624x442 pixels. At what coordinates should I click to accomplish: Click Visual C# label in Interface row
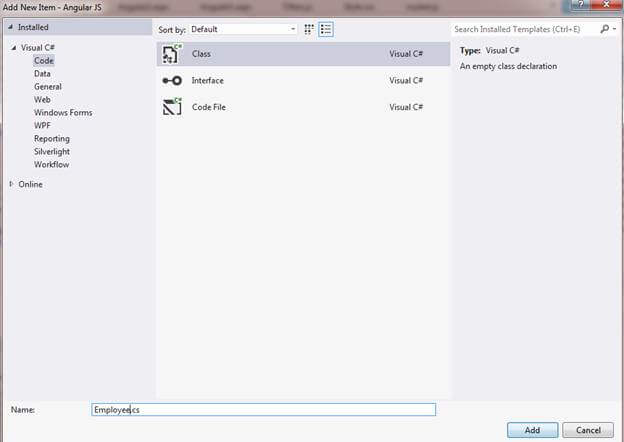(406, 80)
